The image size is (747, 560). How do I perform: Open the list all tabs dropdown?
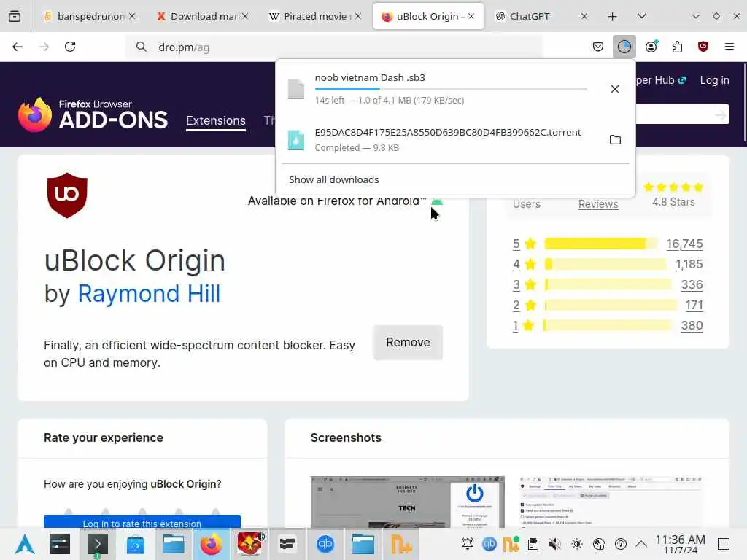point(642,16)
